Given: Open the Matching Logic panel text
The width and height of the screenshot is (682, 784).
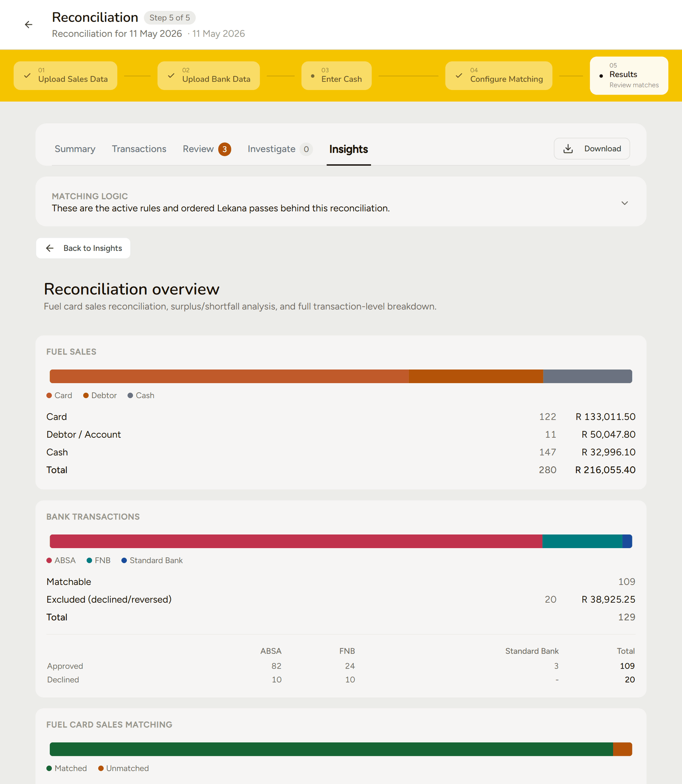Looking at the screenshot, I should 221,208.
